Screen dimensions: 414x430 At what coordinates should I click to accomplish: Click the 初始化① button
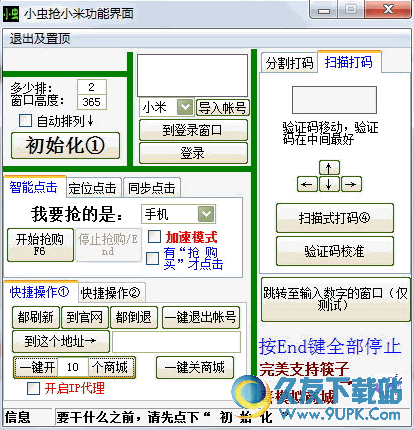coord(65,146)
